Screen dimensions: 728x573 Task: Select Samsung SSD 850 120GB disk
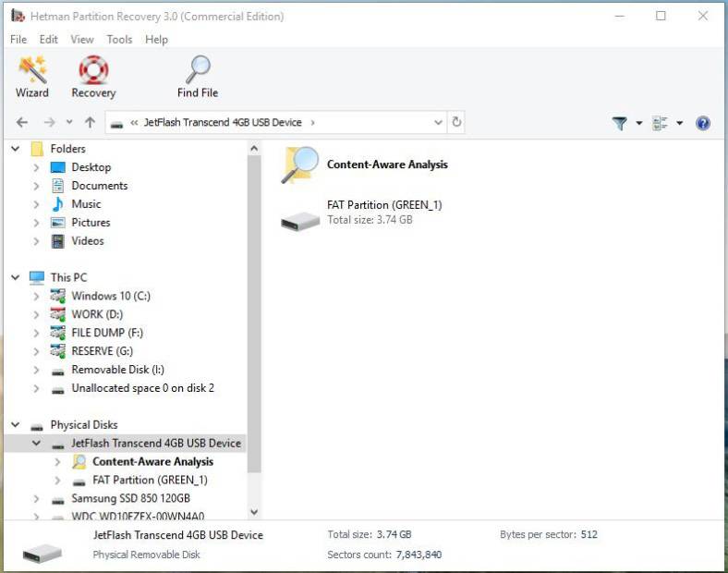(x=130, y=498)
